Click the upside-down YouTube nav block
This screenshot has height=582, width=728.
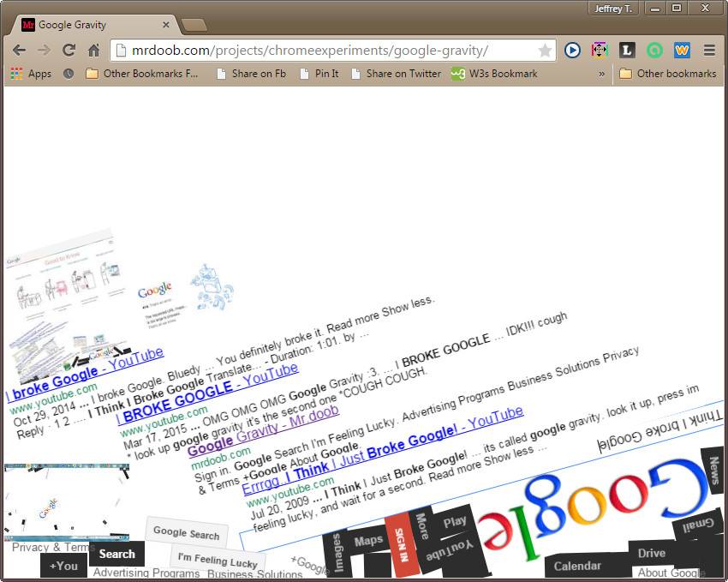450,550
